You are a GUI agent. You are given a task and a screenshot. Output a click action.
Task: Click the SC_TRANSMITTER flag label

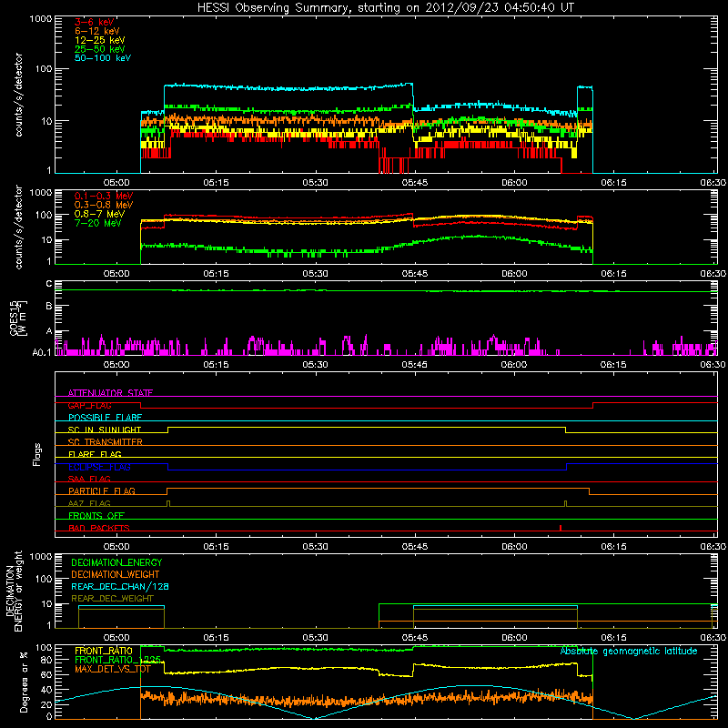[x=106, y=442]
